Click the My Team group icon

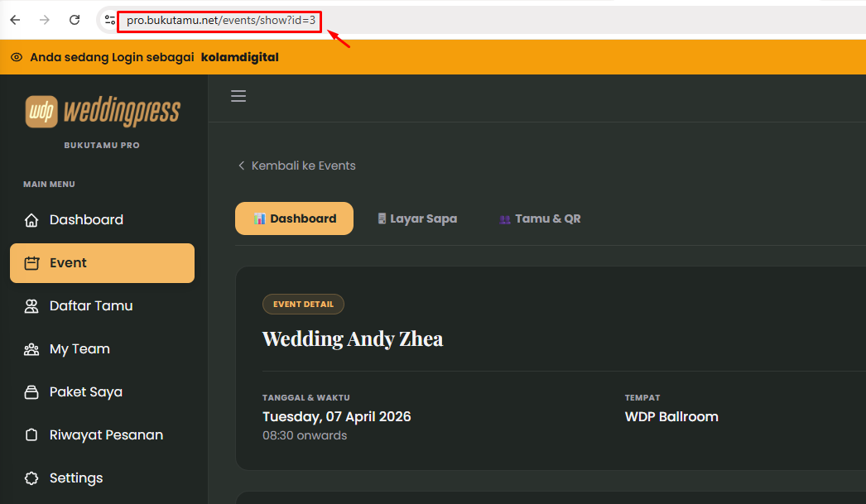[x=31, y=348]
